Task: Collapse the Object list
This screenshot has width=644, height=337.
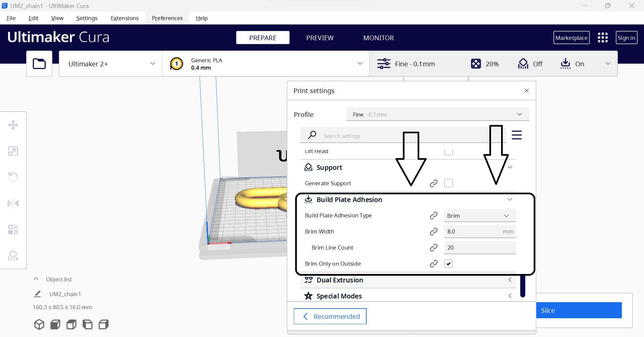Action: (36, 279)
